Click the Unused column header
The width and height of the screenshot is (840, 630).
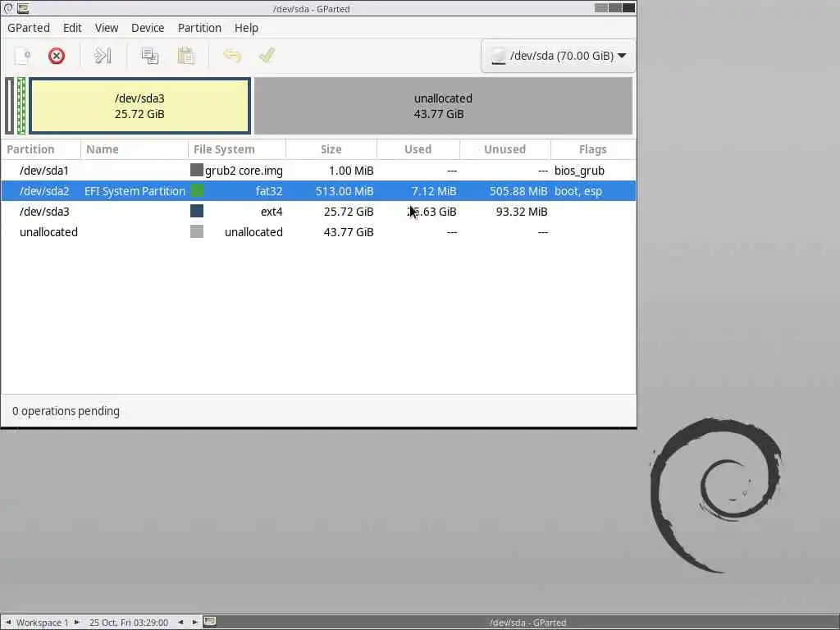(505, 149)
